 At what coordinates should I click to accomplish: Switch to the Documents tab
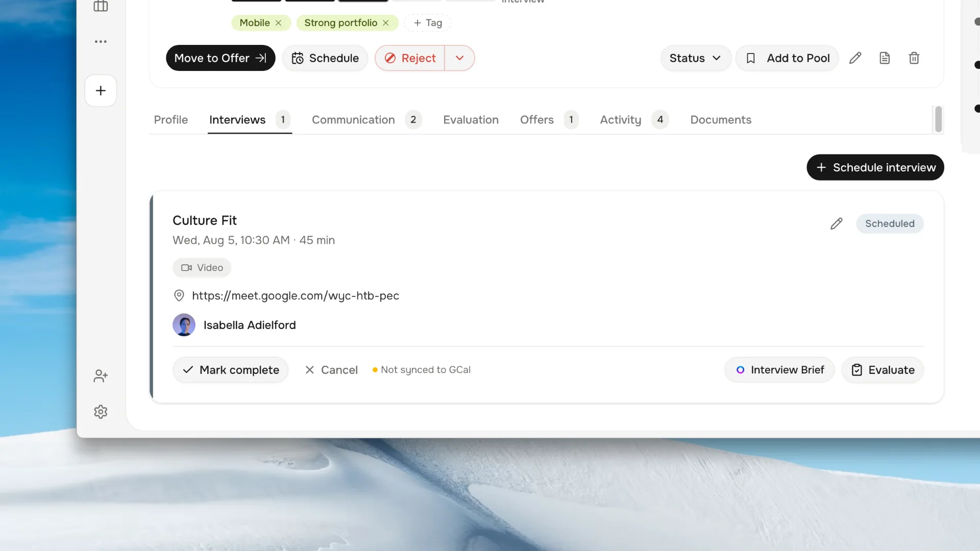pos(721,120)
